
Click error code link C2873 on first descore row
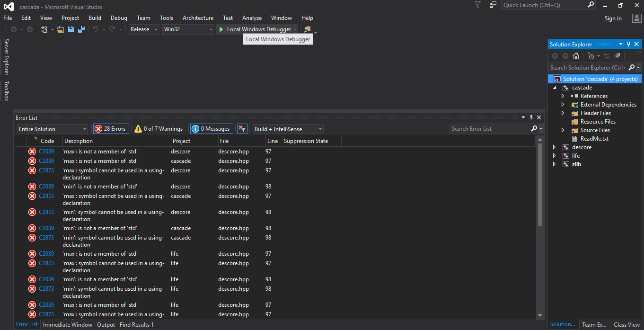point(46,170)
